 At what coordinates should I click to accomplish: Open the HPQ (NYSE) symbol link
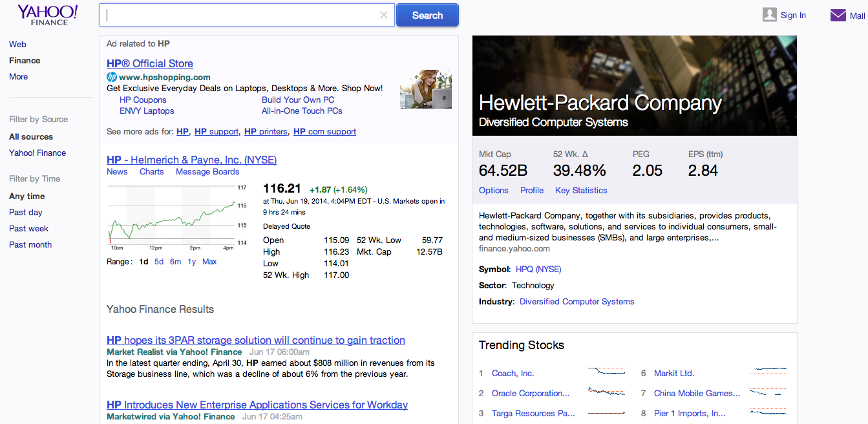point(538,269)
